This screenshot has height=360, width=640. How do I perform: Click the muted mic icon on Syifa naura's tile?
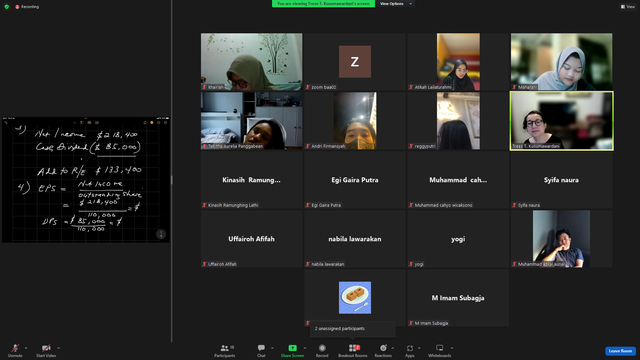coord(514,205)
